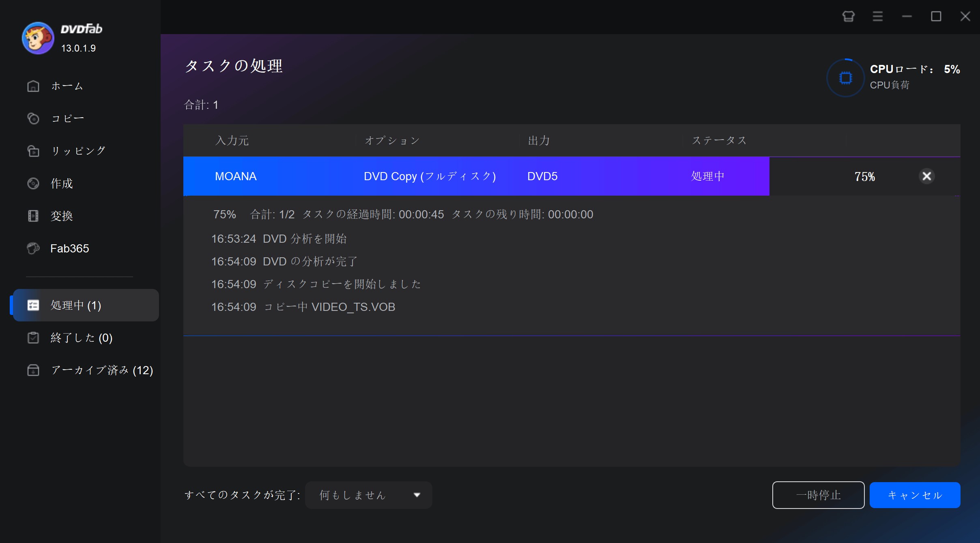Open the Home (ホーム) house icon

(33, 86)
